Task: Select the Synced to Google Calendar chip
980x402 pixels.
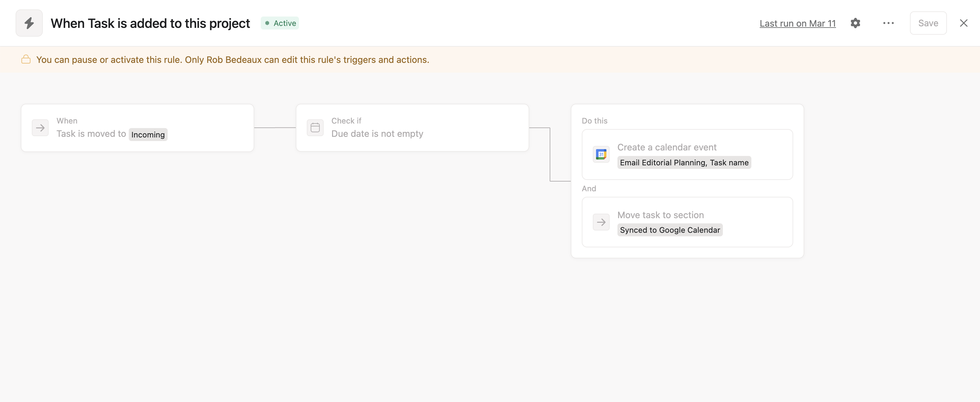Action: [670, 230]
